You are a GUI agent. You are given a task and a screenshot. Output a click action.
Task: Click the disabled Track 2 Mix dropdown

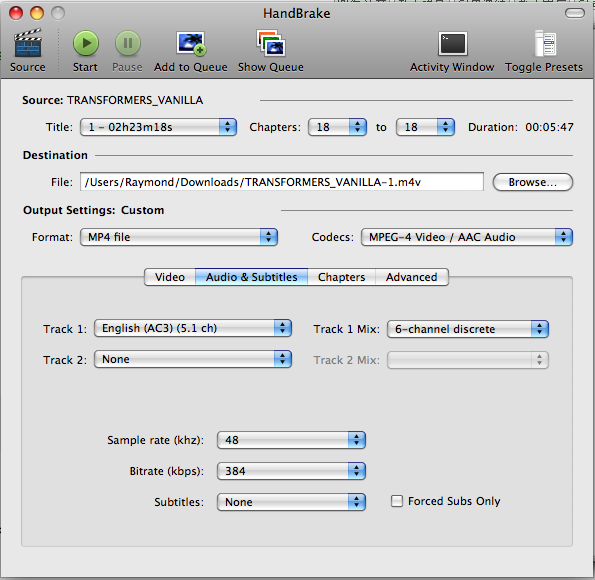click(x=468, y=360)
